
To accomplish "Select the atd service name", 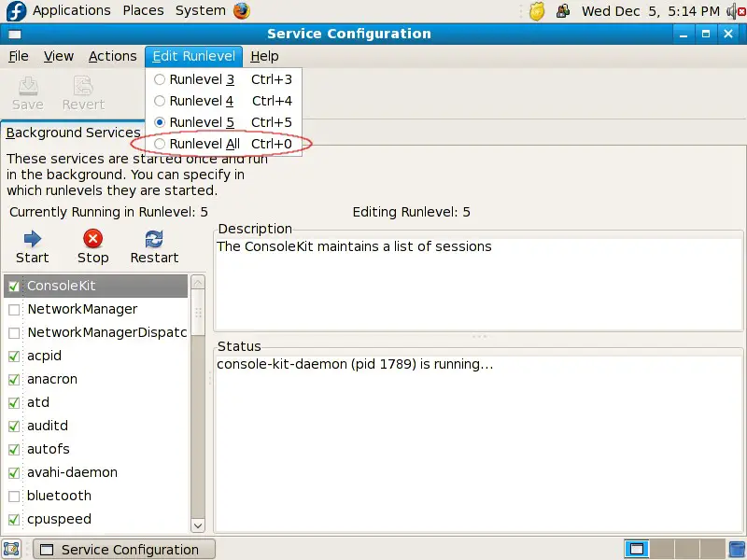I will pos(38,402).
